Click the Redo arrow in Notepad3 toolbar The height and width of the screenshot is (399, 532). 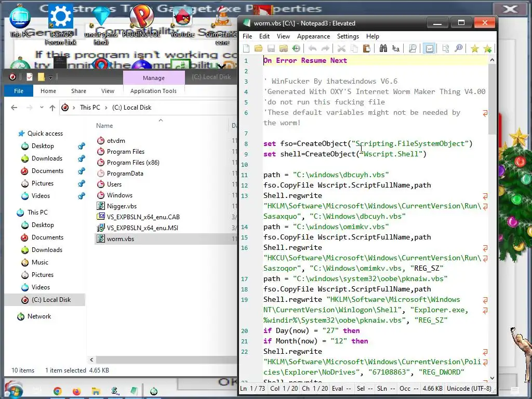325,48
